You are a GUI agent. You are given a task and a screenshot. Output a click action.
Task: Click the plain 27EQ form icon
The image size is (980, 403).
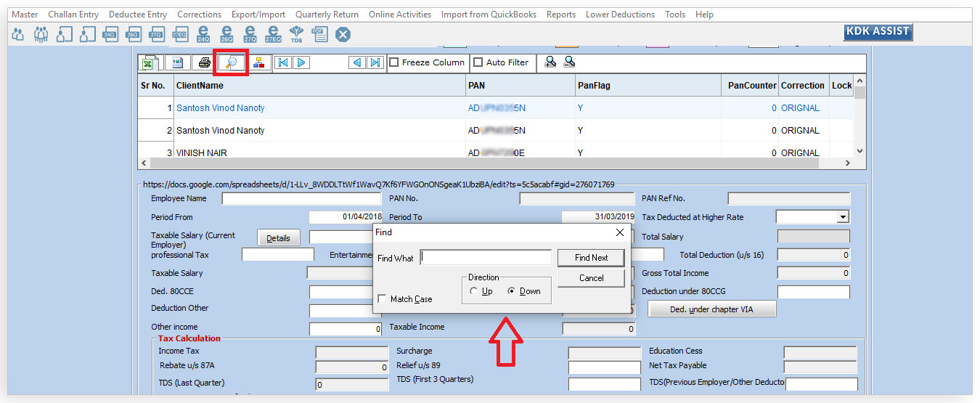click(x=179, y=33)
